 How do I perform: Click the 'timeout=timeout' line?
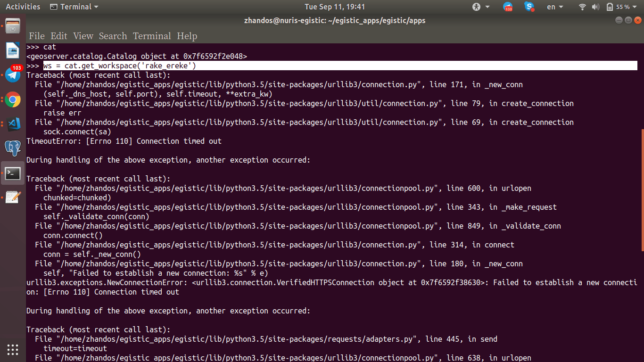click(75, 348)
